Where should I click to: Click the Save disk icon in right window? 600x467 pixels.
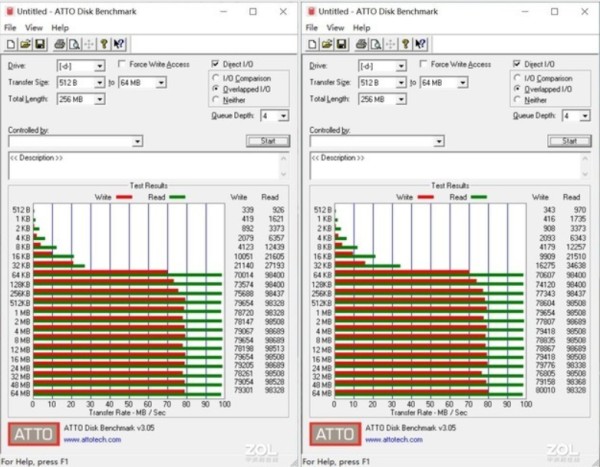click(341, 44)
